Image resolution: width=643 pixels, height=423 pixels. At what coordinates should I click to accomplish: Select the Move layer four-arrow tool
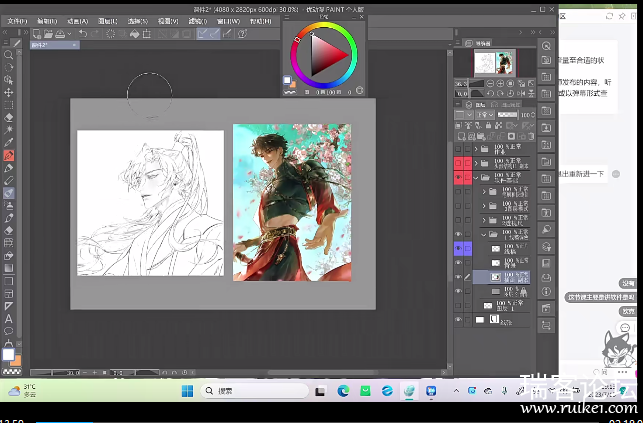click(8, 93)
